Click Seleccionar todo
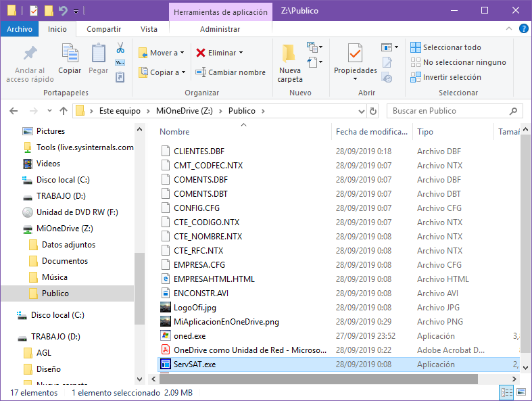 click(445, 47)
